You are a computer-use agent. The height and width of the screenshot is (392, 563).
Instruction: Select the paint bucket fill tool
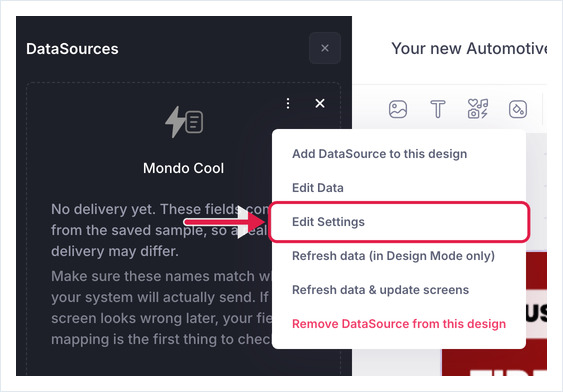518,109
